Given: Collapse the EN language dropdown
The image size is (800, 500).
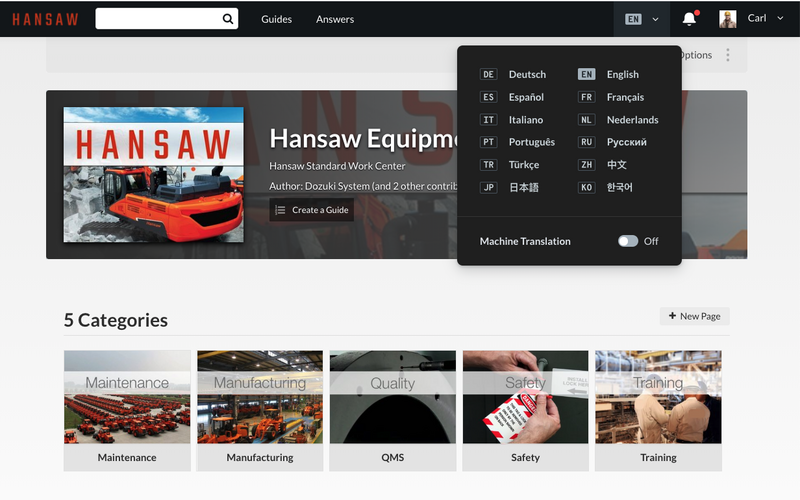Looking at the screenshot, I should 642,19.
